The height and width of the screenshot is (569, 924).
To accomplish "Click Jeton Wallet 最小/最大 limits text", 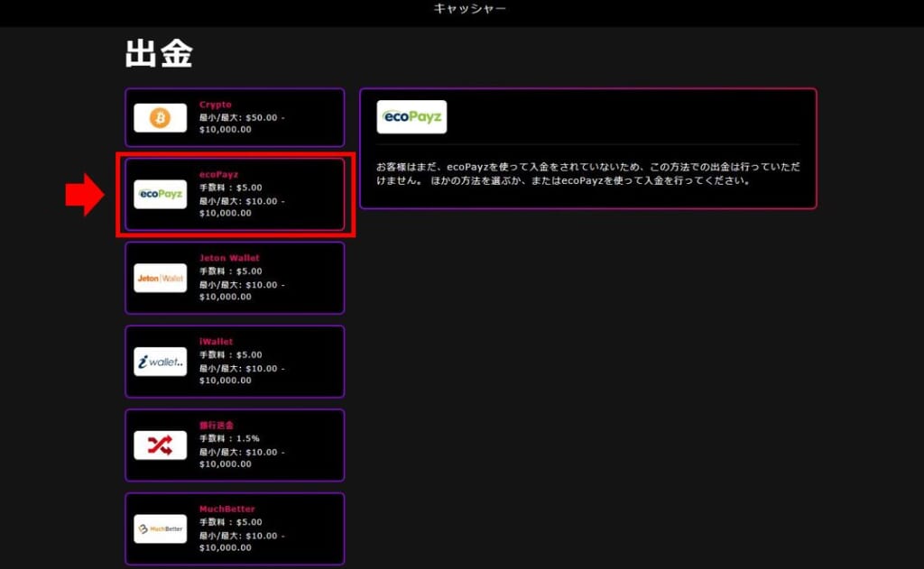I will (x=242, y=290).
